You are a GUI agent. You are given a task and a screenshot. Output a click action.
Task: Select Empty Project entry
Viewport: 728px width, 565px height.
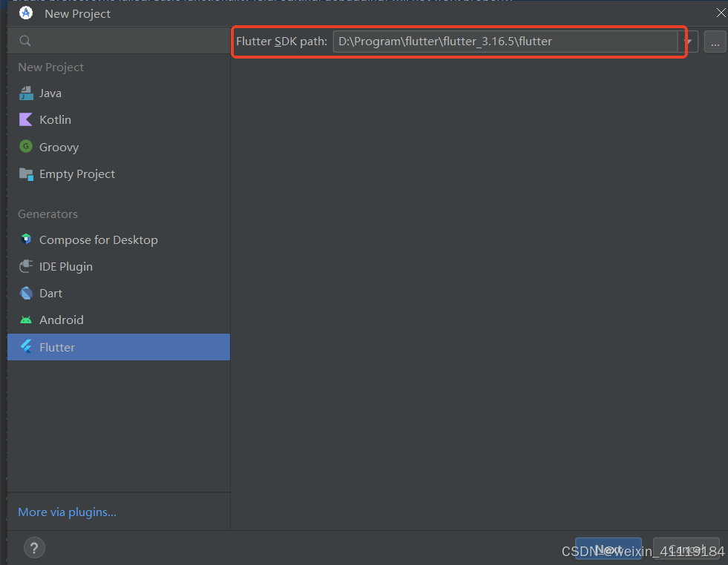119,174
